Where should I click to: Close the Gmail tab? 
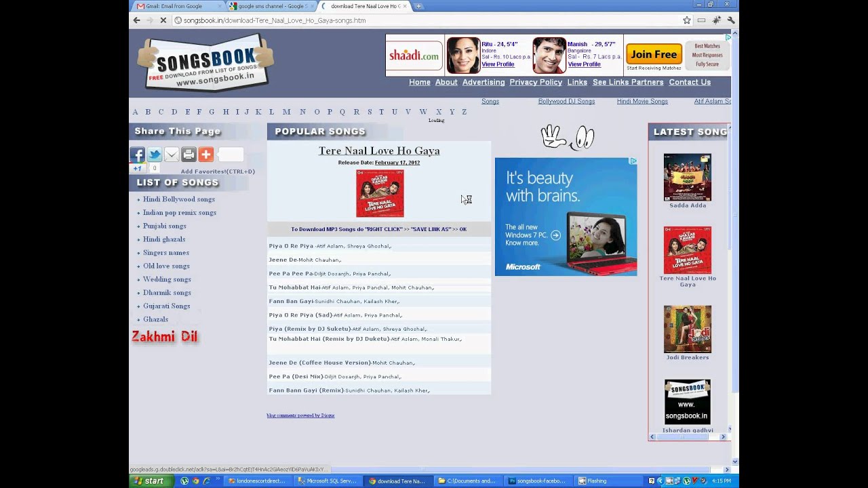tap(220, 6)
